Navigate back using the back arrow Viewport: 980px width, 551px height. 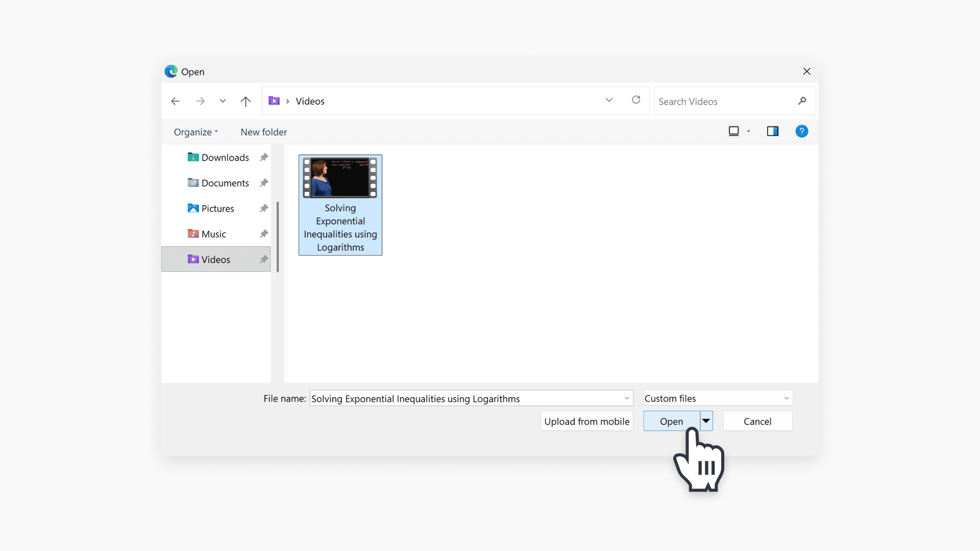pyautogui.click(x=175, y=101)
